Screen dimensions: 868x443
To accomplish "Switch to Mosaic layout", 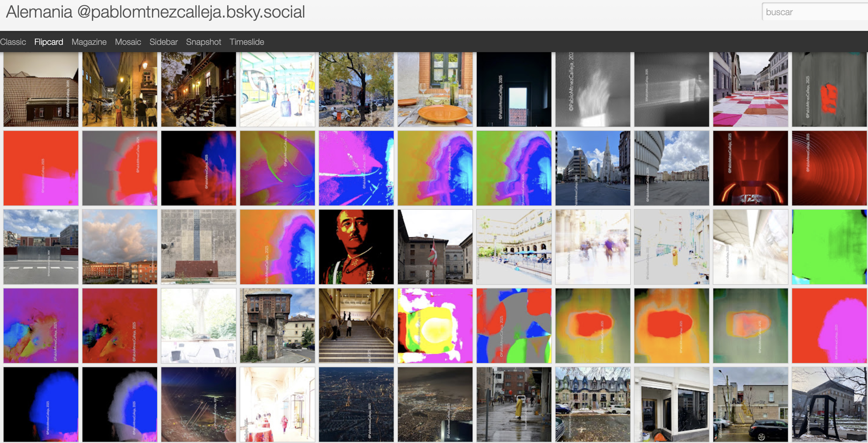I will tap(128, 42).
